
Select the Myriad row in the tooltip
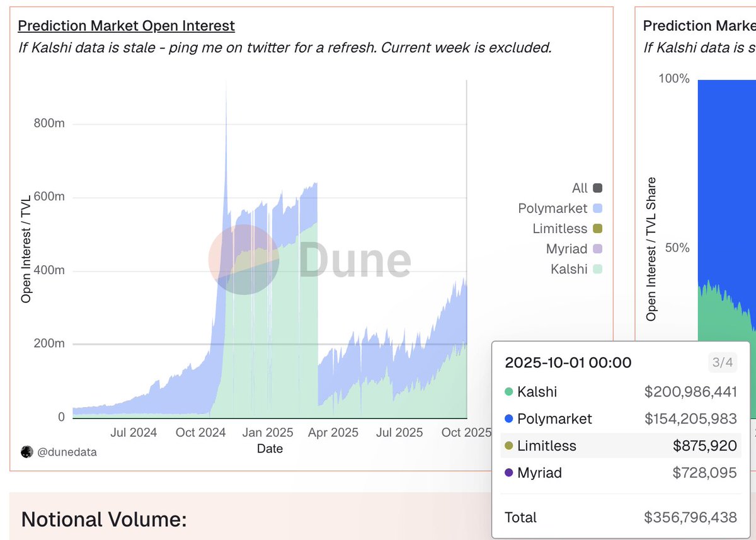coord(621,473)
